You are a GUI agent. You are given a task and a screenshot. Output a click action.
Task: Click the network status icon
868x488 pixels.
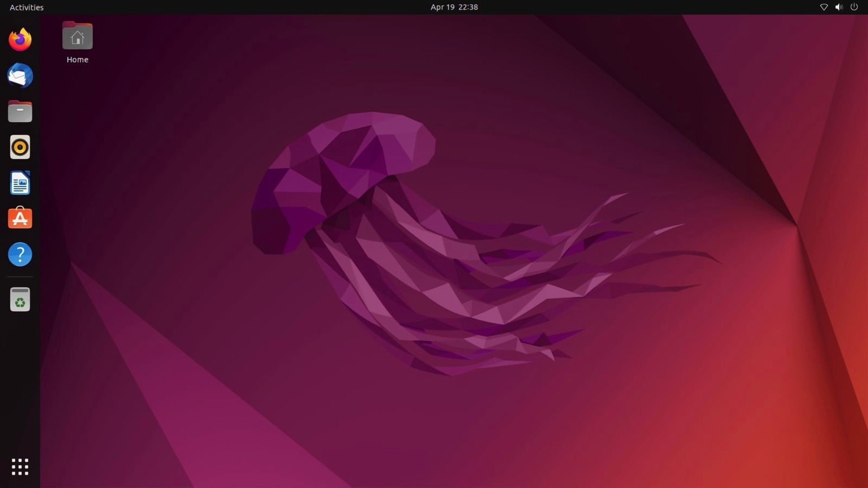click(824, 7)
